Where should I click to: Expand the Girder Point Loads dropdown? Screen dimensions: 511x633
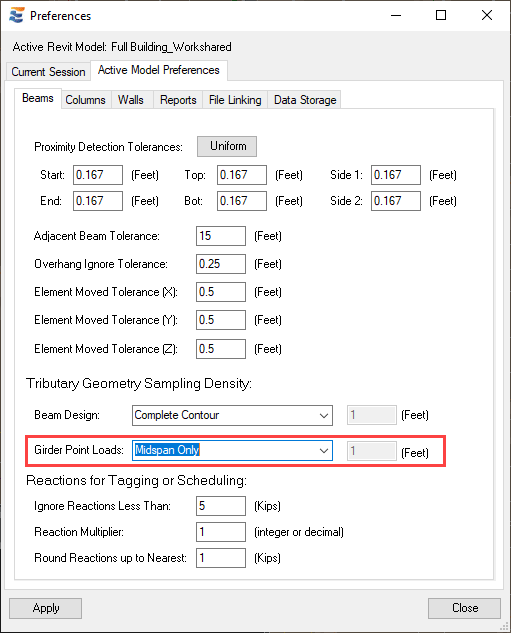(x=232, y=451)
